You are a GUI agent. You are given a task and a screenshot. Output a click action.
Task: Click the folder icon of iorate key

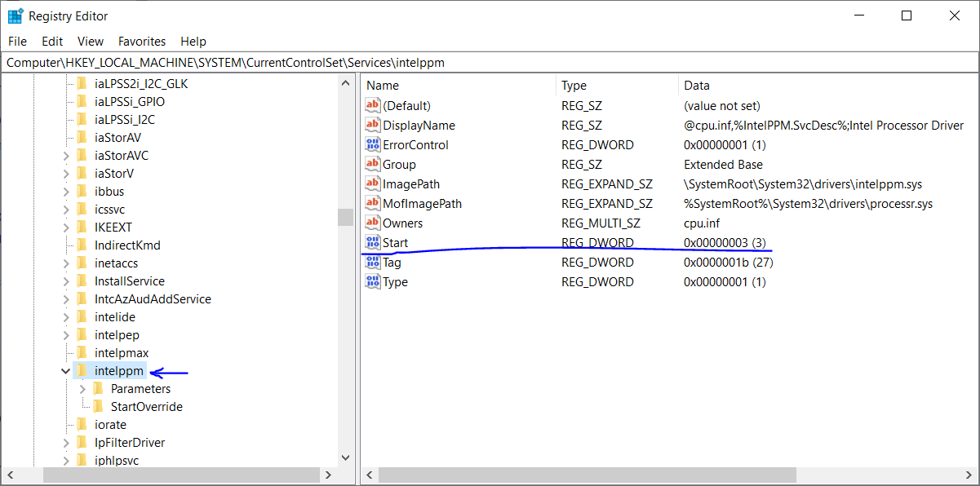pos(81,424)
